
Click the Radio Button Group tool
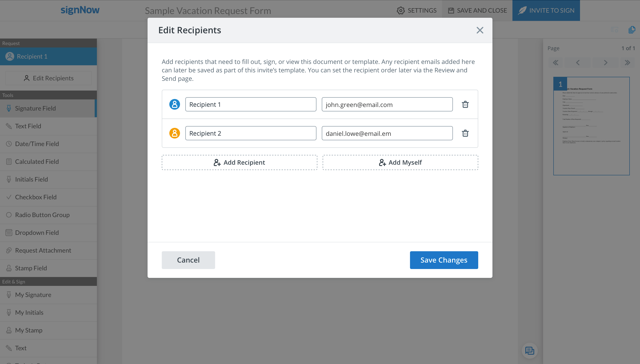coord(42,215)
